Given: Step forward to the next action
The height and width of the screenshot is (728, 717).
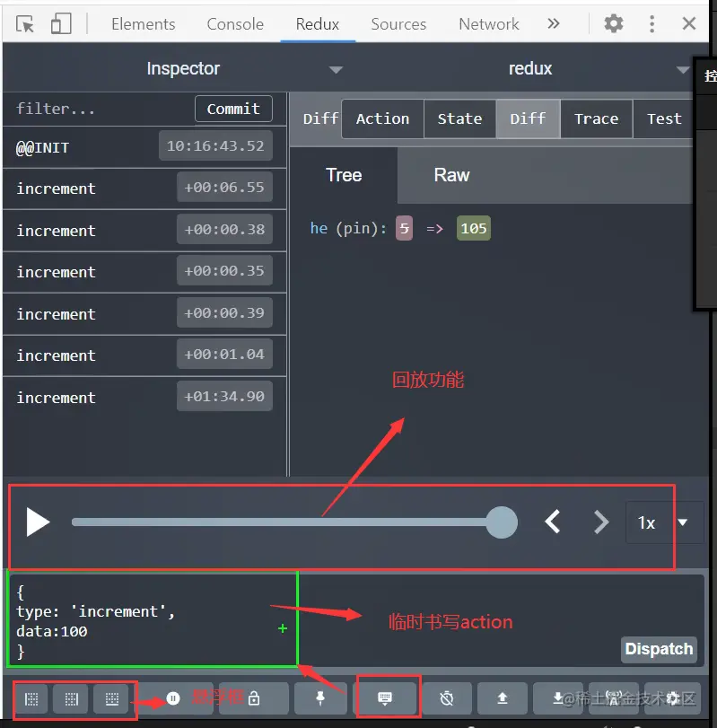Looking at the screenshot, I should click(x=601, y=522).
